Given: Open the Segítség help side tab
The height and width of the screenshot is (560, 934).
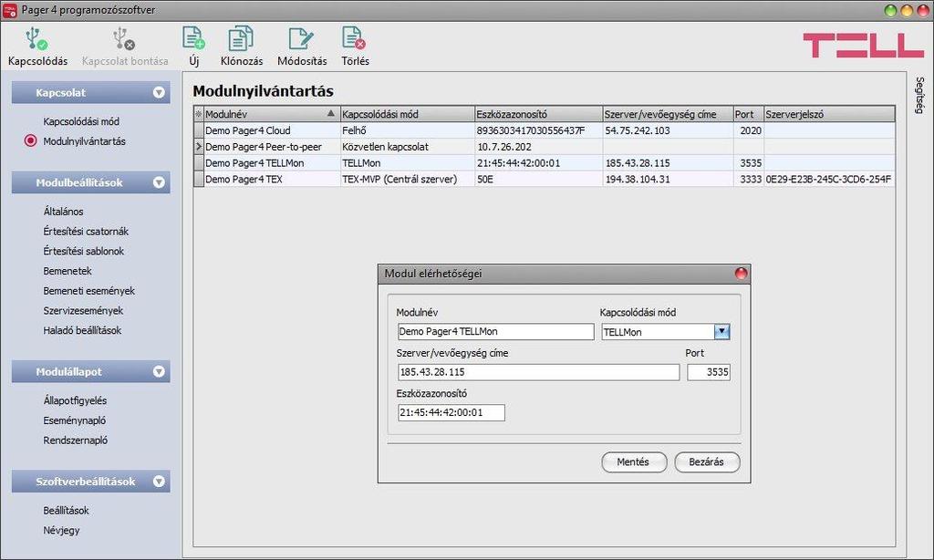Looking at the screenshot, I should click(x=919, y=96).
